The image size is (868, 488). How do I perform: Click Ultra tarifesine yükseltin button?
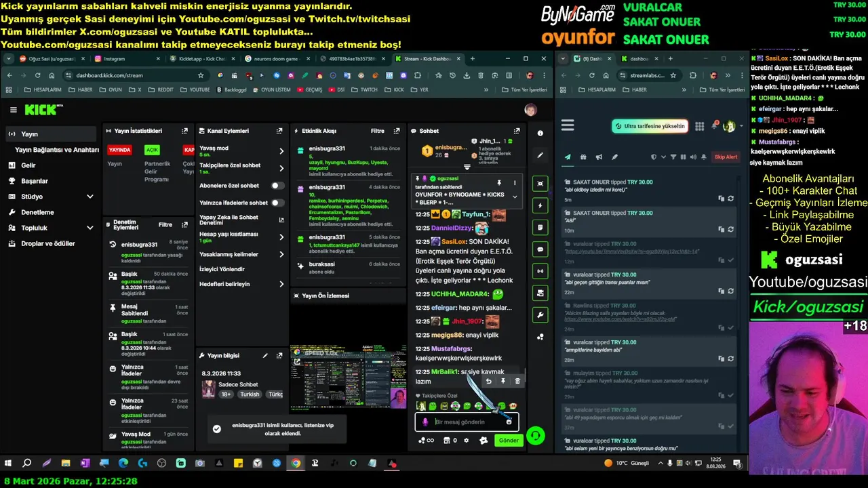pyautogui.click(x=650, y=126)
